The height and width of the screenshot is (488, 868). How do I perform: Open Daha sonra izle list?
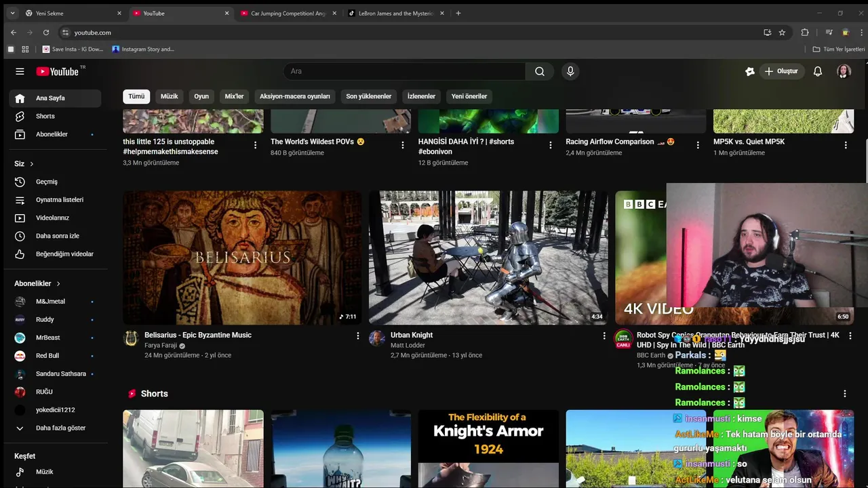(55, 236)
